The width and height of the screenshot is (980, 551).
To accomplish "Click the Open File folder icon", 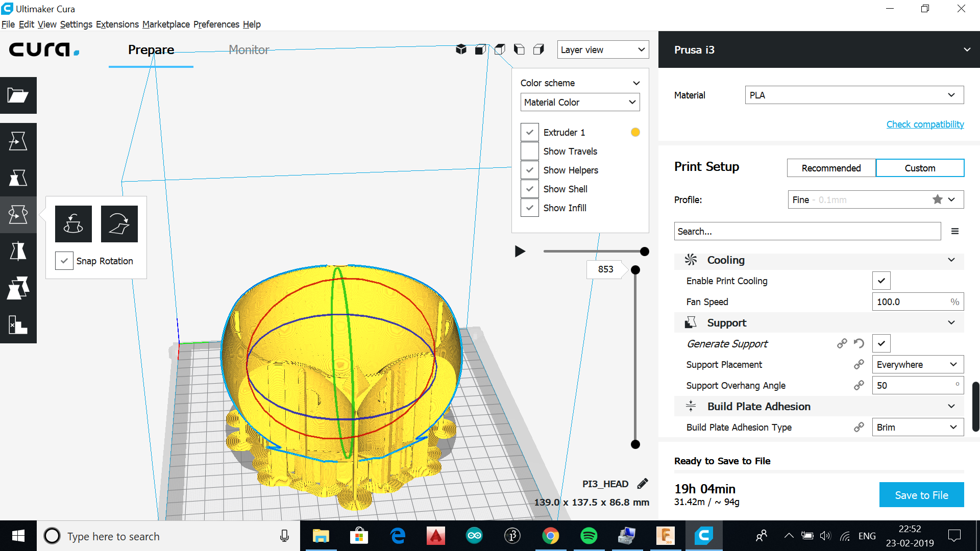I will point(18,95).
